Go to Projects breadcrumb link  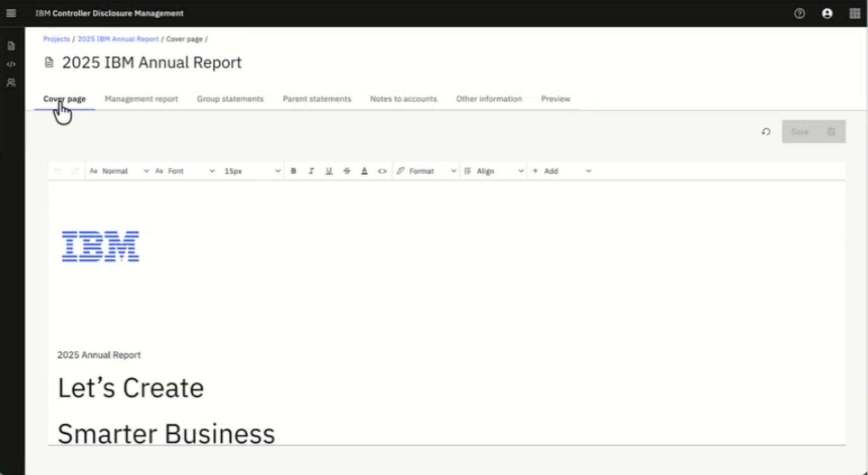(56, 39)
